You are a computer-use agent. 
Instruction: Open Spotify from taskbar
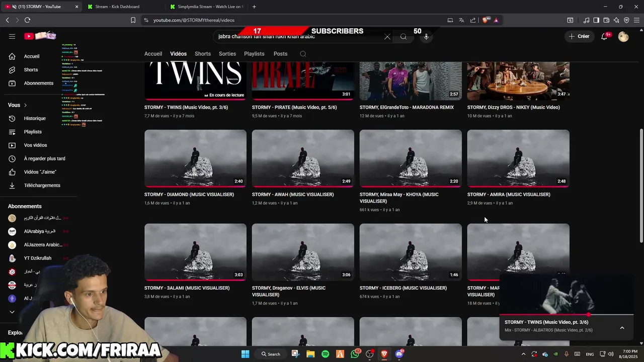pos(325,354)
